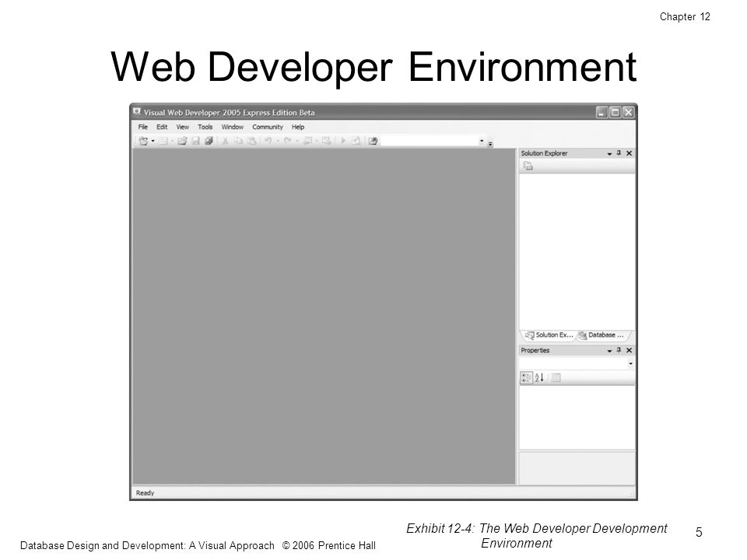Click inside the toolbar Find combo box

click(x=430, y=141)
